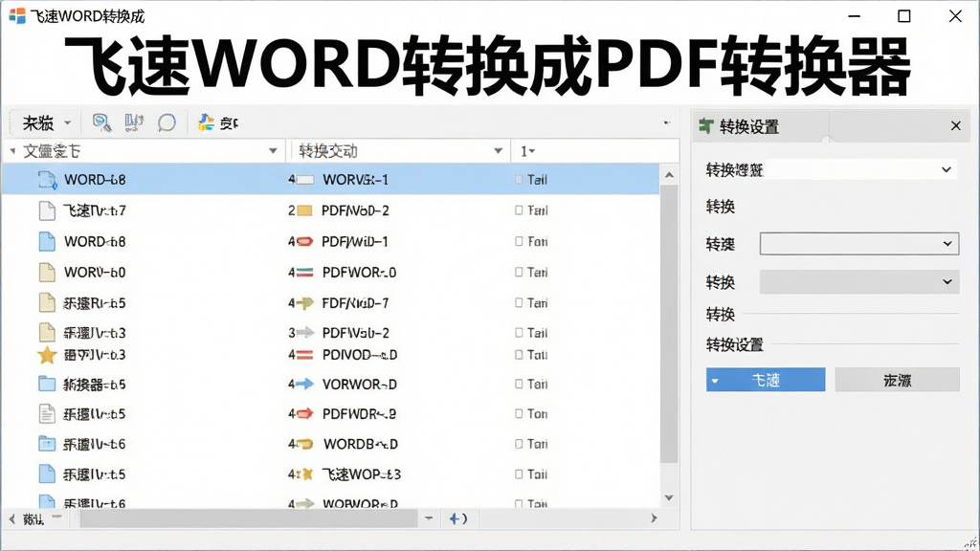Tick the checkbox in the PDFWDR row

tap(519, 413)
